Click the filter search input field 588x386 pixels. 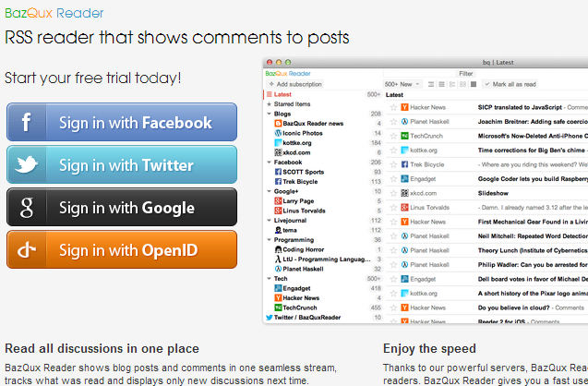coord(419,74)
